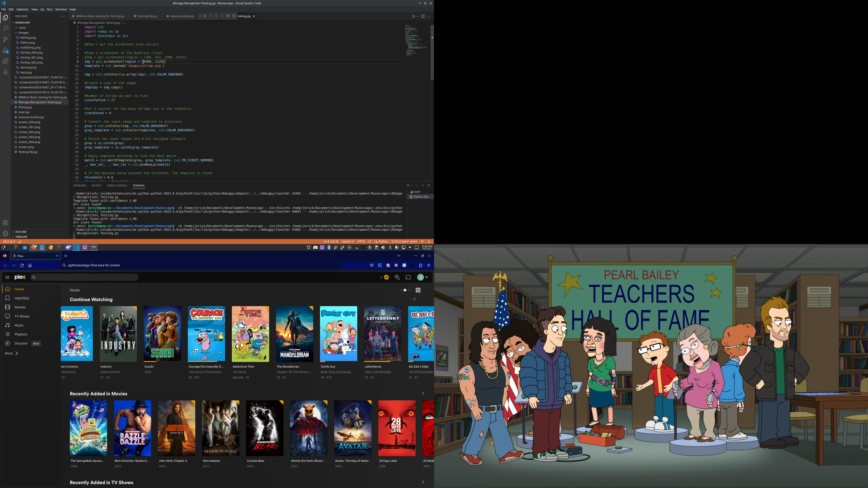The height and width of the screenshot is (488, 868).
Task: Maximize the terminal panel size
Action: coord(423,185)
